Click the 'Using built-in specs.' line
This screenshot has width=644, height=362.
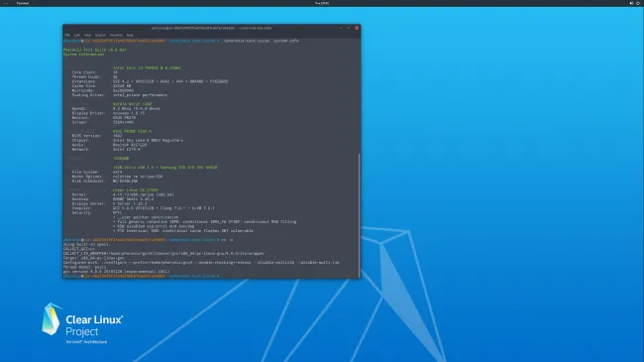click(x=86, y=244)
